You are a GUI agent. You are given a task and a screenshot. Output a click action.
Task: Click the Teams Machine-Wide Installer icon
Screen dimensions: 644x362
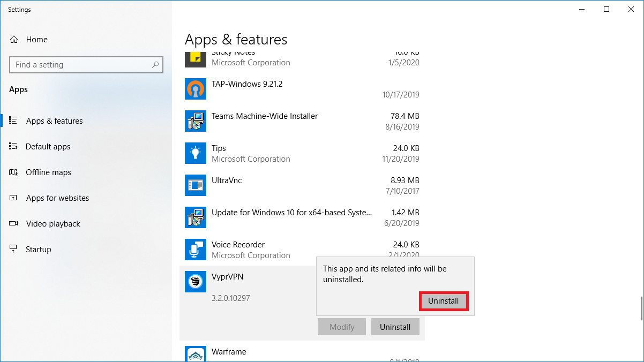[196, 121]
